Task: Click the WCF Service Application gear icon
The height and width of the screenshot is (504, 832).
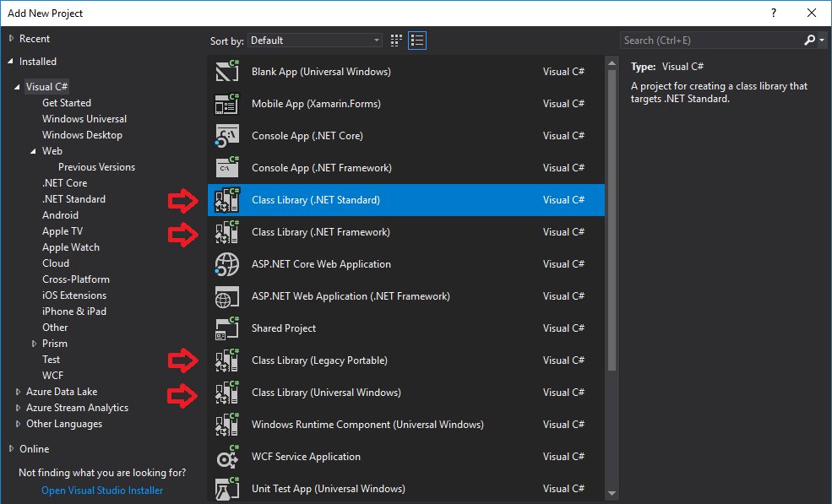Action: pyautogui.click(x=227, y=457)
